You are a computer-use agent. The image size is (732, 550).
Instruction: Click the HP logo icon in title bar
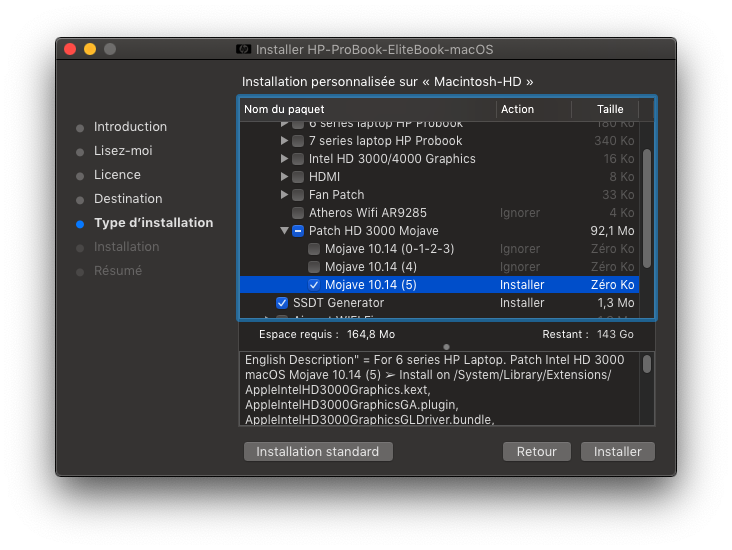[x=243, y=49]
